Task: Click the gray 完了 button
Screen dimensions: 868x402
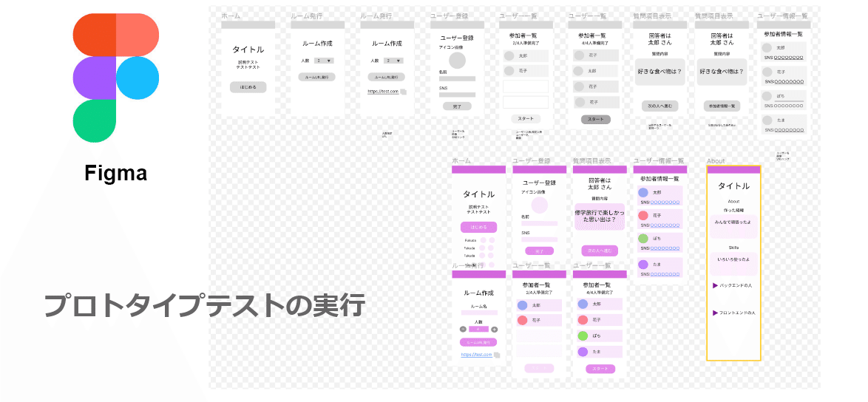Action: click(x=457, y=106)
